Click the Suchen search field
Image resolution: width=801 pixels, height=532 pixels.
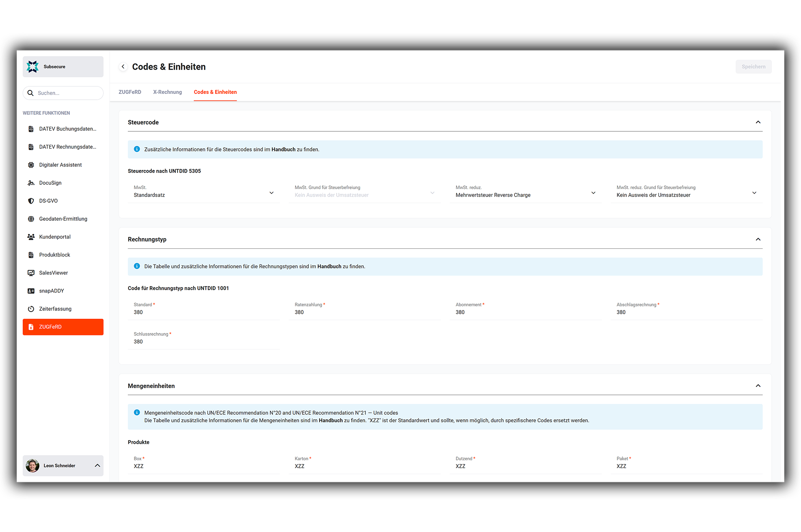tap(67, 93)
